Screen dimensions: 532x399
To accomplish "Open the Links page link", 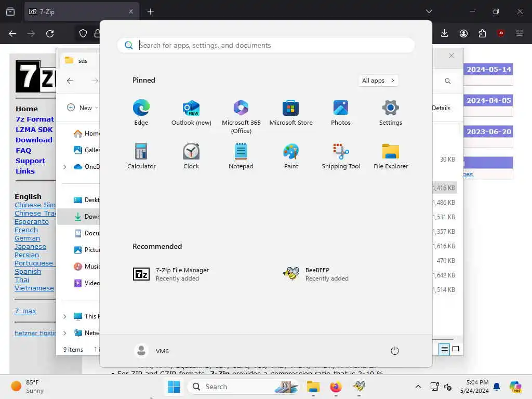I will [25, 171].
